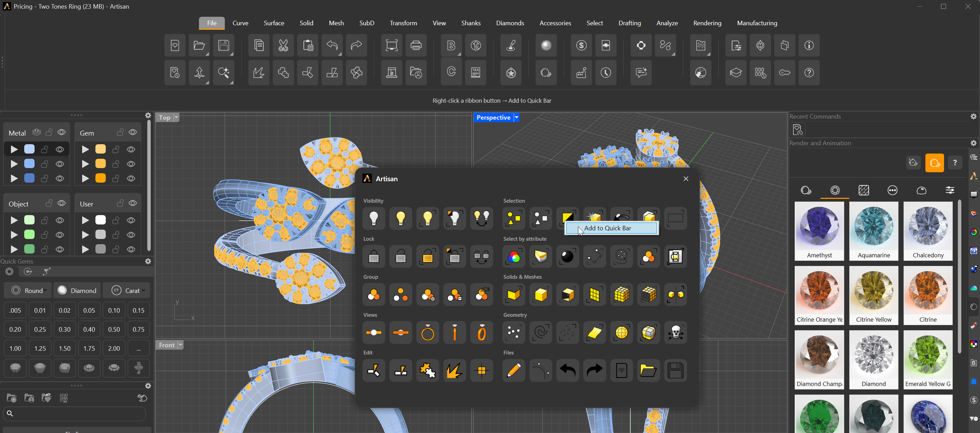Viewport: 980px width, 433px height.
Task: Click the .005 carat size button
Action: tap(15, 311)
